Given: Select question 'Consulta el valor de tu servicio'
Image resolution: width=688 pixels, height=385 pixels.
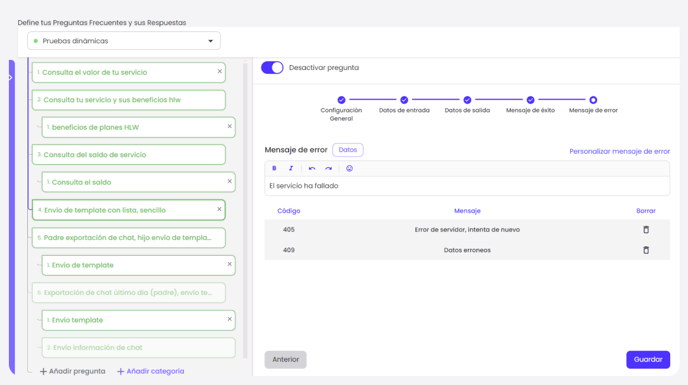Looking at the screenshot, I should click(x=129, y=72).
